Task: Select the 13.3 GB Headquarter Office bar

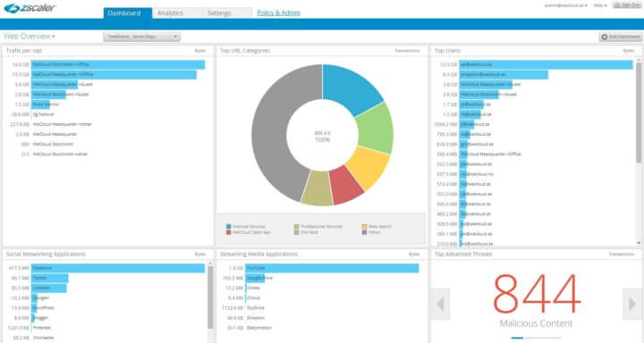Action: [114, 74]
